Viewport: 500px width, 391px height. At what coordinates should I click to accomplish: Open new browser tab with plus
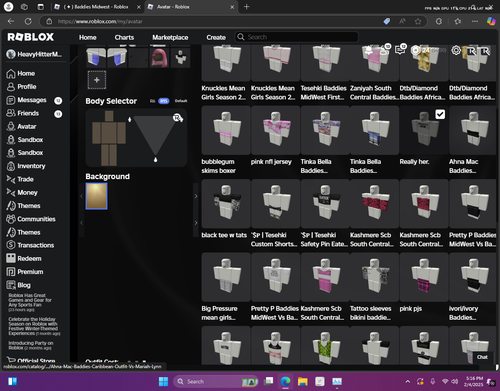pos(247,7)
